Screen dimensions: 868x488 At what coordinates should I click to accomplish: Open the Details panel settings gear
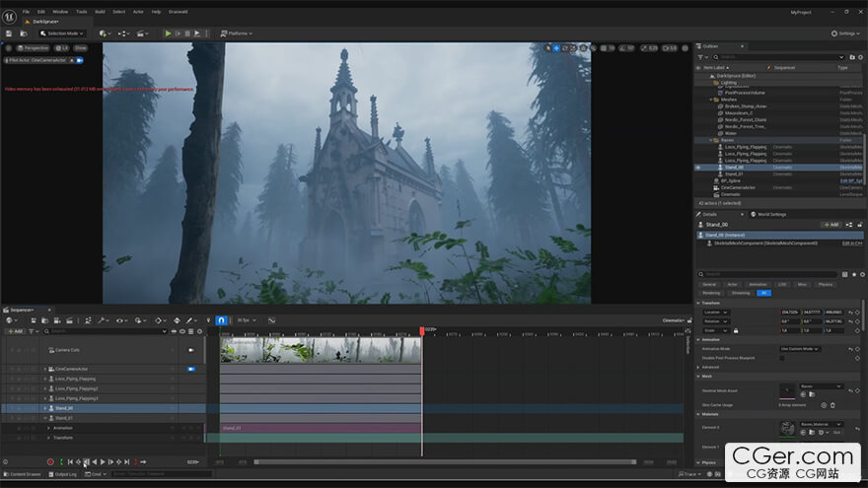[x=860, y=273]
